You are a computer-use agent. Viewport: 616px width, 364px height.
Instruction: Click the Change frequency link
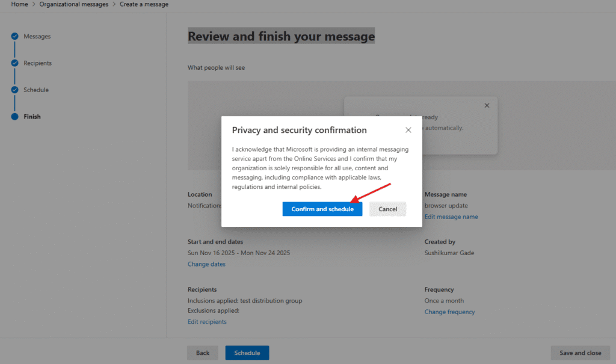[449, 312]
